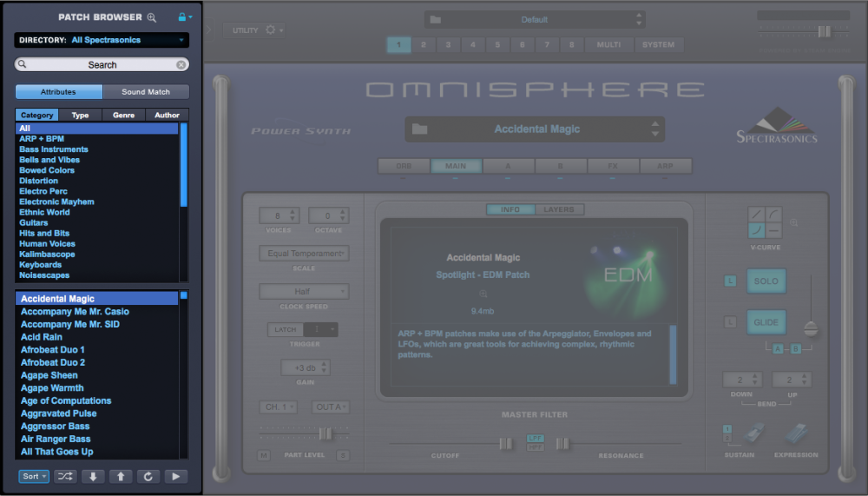Click the Part Level slider
The height and width of the screenshot is (496, 868).
click(326, 433)
